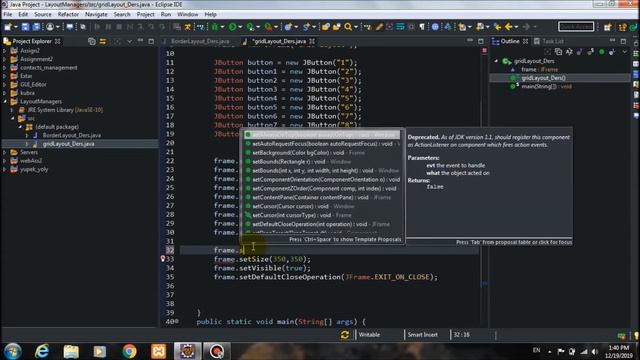Image resolution: width=640 pixels, height=360 pixels.
Task: Click the External Tools run icon
Action: point(268,27)
